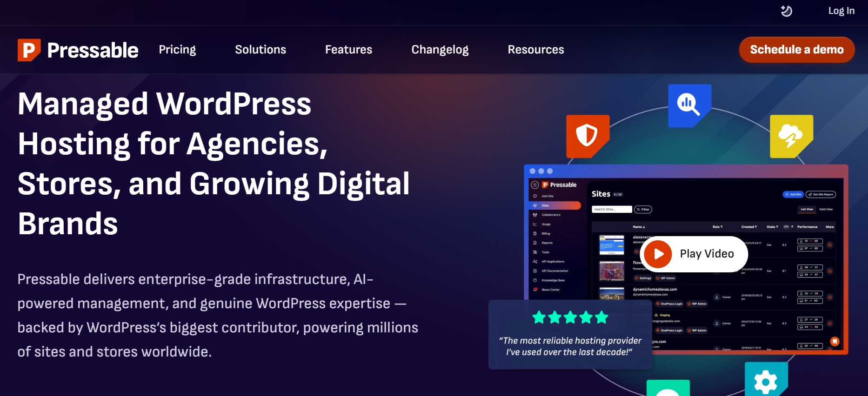Open the Features menu
This screenshot has height=396, width=868.
[x=348, y=50]
